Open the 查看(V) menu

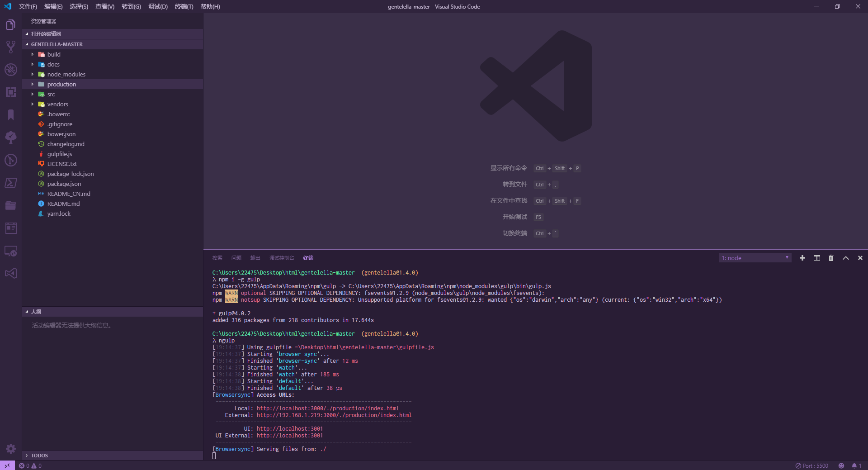pyautogui.click(x=105, y=6)
